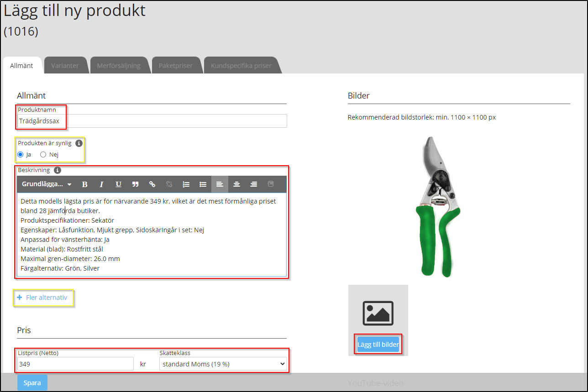
Task: Select the Nej visibility radio button
Action: [x=43, y=155]
